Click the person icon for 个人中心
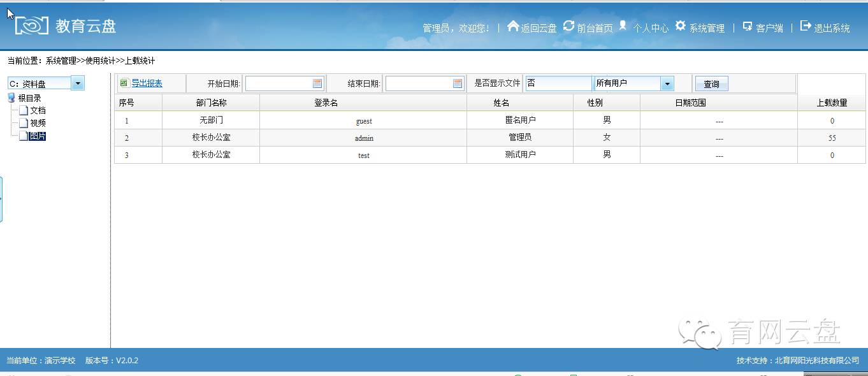This screenshot has height=376, width=868. pos(623,26)
